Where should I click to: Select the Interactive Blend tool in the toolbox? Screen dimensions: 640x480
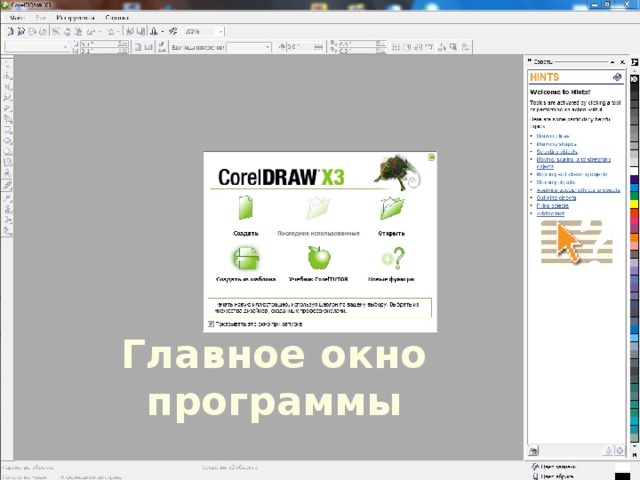click(7, 186)
